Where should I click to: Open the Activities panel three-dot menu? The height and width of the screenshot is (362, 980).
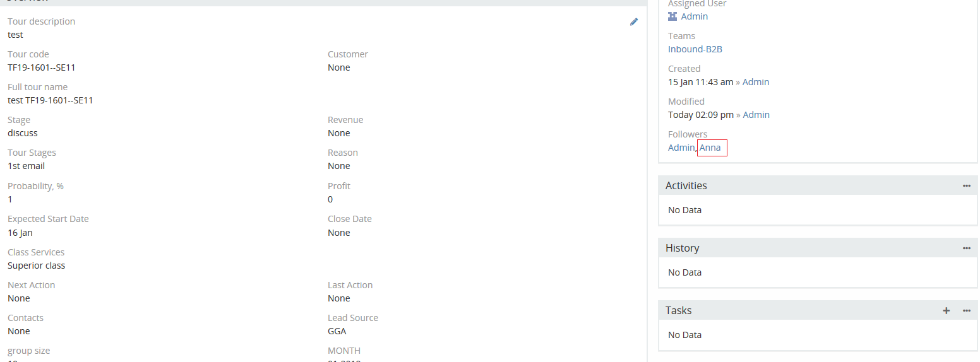coord(966,185)
